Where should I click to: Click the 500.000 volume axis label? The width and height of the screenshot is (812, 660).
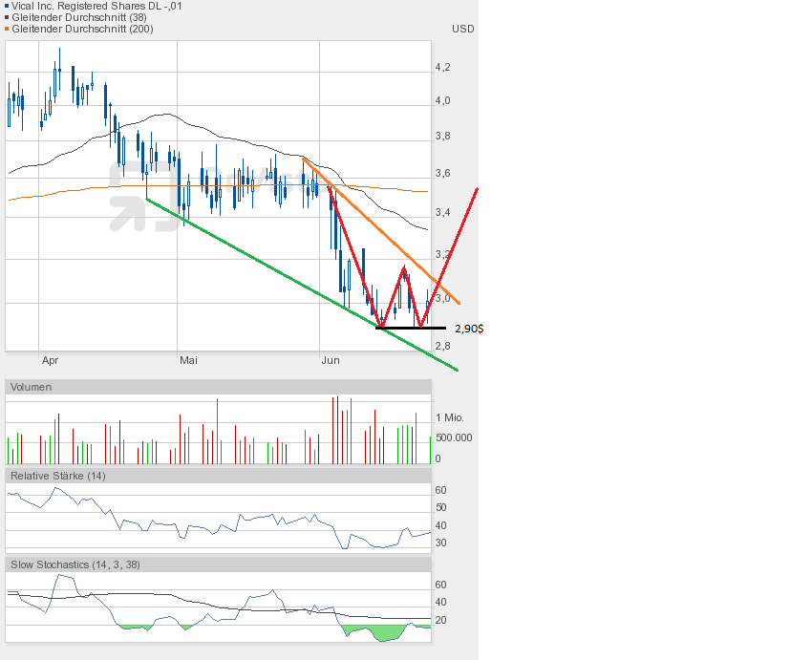452,438
